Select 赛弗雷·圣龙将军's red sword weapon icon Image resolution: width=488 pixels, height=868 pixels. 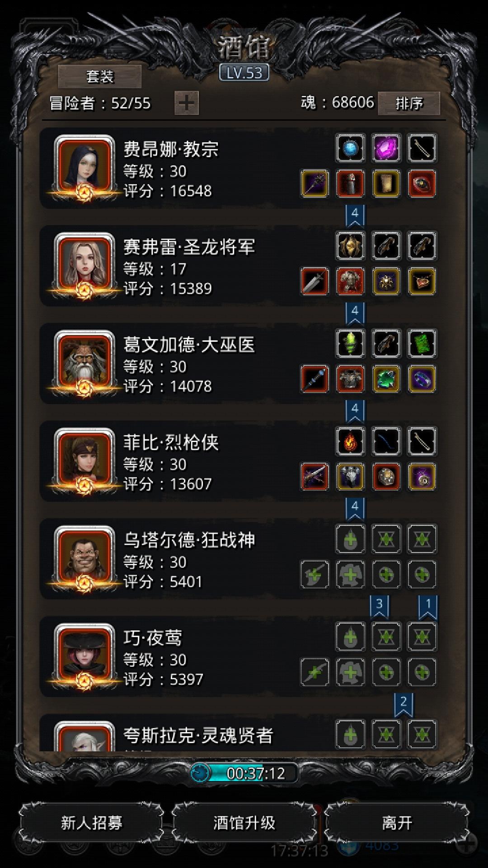(314, 282)
